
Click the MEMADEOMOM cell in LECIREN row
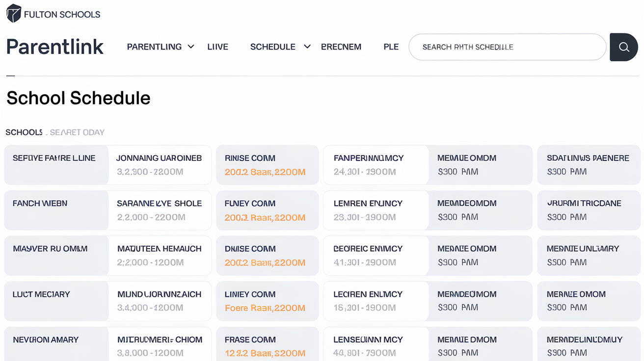click(x=480, y=301)
